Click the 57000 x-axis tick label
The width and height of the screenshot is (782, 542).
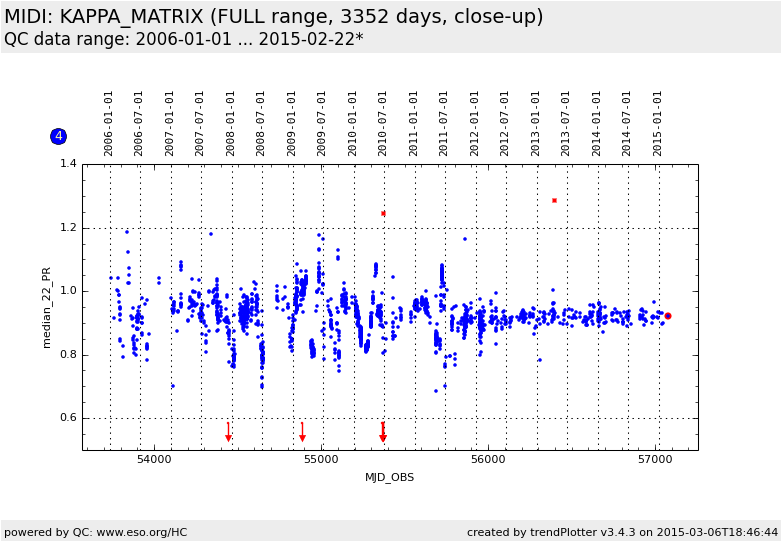tap(655, 458)
